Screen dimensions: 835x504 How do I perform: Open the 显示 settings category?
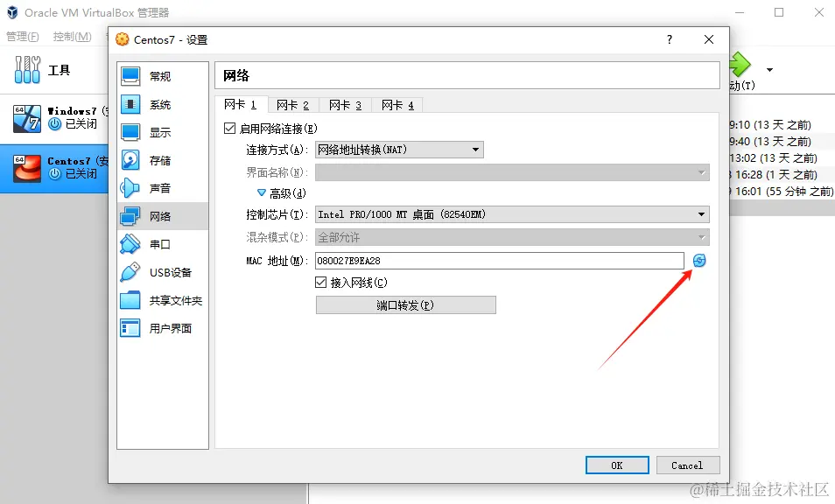(163, 132)
